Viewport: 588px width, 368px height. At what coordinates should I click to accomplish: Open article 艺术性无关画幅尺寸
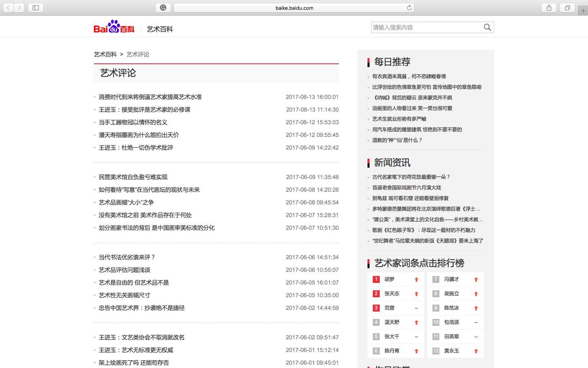125,295
